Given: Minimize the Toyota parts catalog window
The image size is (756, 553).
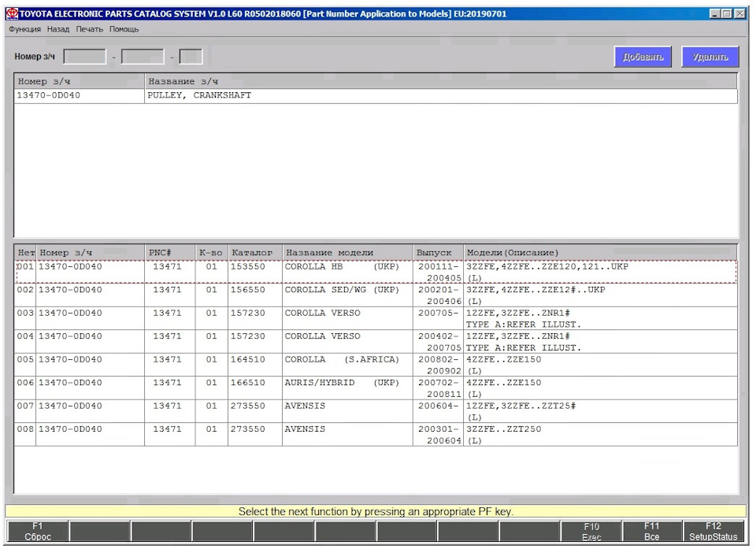Looking at the screenshot, I should [716, 14].
